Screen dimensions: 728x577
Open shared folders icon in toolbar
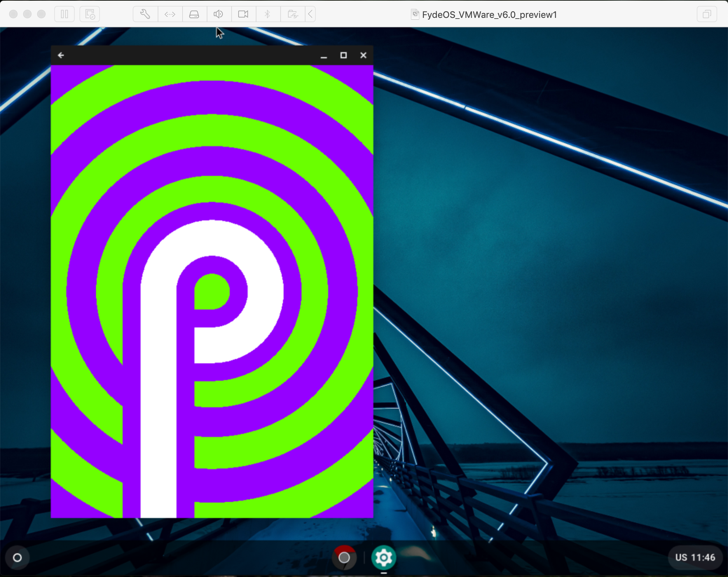293,14
